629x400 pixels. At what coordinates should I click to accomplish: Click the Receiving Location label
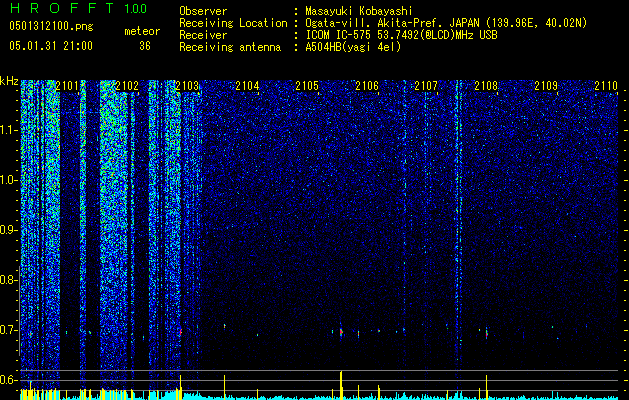(x=233, y=23)
